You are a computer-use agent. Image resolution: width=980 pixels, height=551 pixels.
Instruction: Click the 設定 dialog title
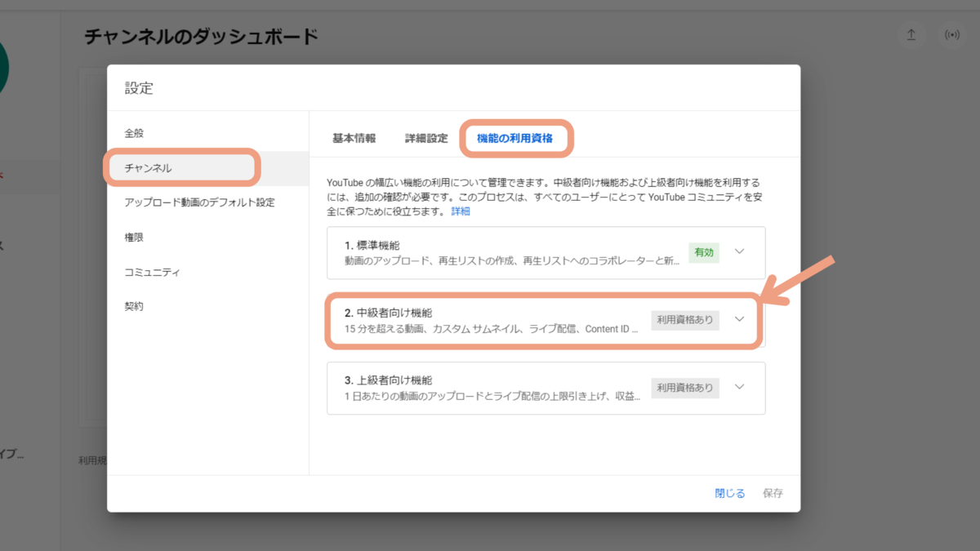pos(139,88)
